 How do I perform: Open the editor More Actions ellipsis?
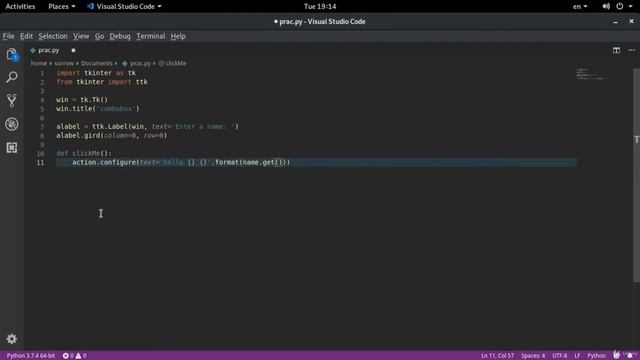point(632,50)
